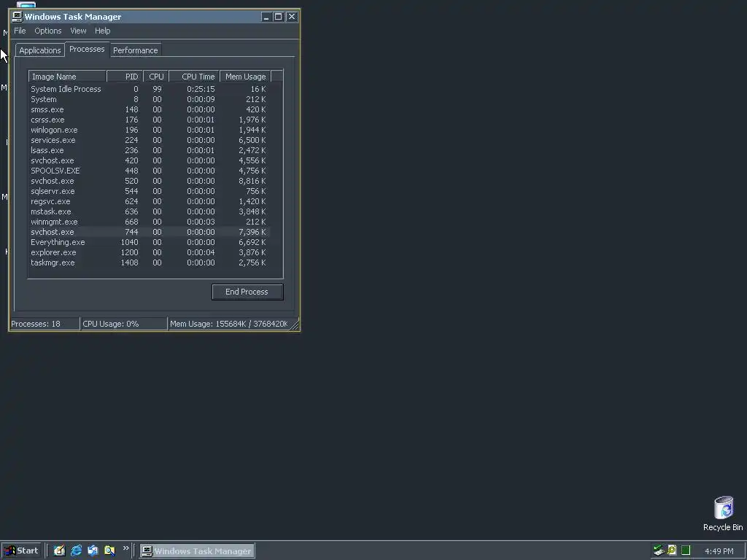Select the regsvc.exe process
Image resolution: width=747 pixels, height=560 pixels.
pyautogui.click(x=149, y=201)
